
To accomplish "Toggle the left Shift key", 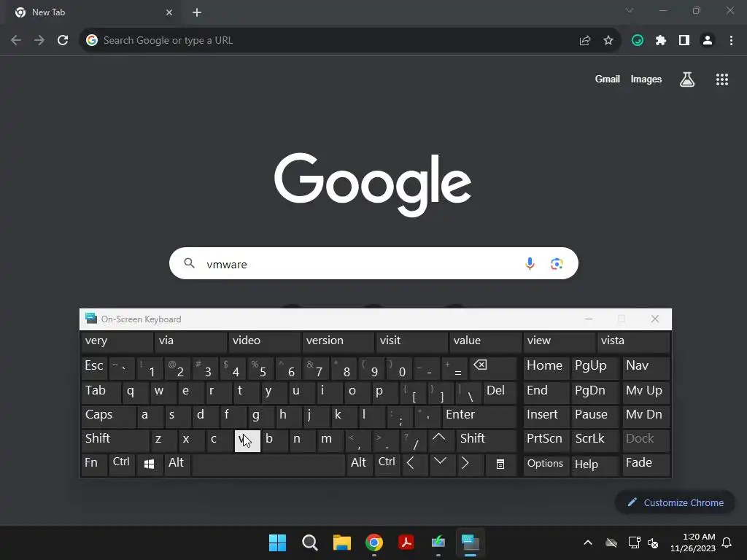I will point(115,440).
